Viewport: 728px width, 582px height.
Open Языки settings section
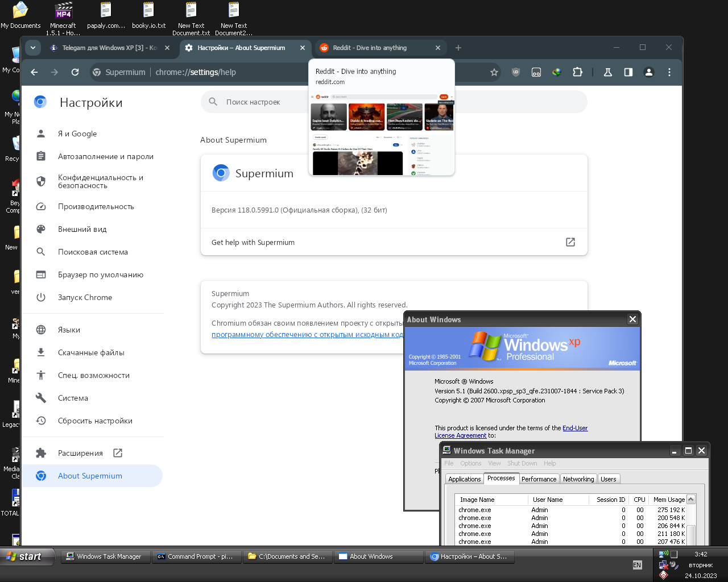92,330
